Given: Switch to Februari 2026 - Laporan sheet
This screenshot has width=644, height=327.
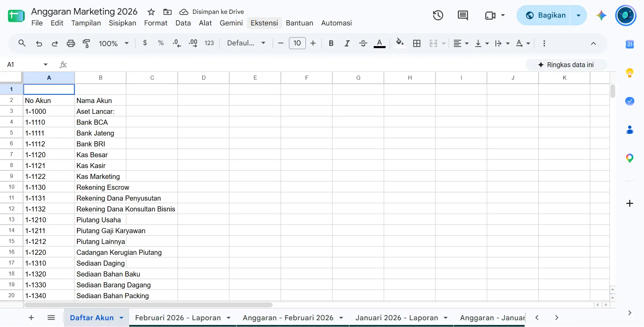Looking at the screenshot, I should click(x=178, y=318).
